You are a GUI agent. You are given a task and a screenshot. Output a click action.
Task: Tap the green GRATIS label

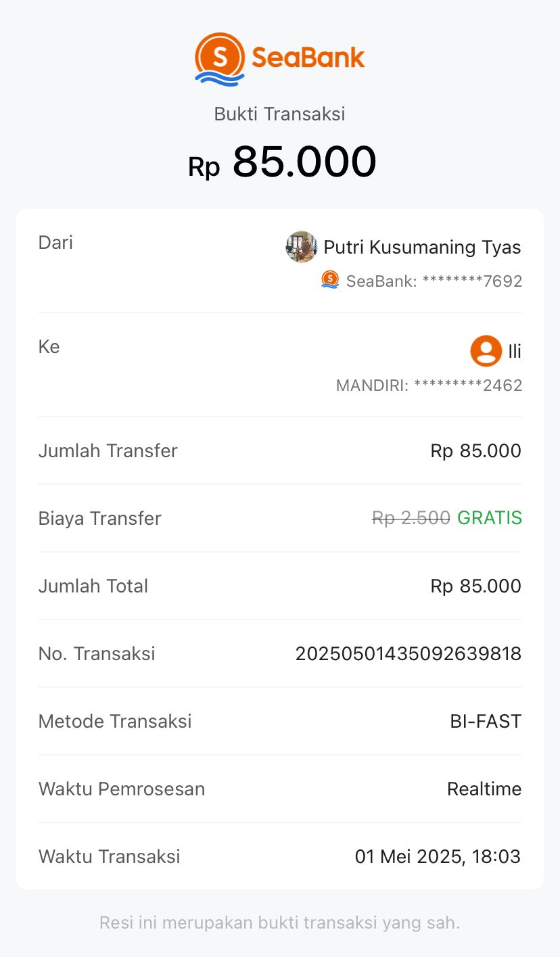[x=490, y=518]
